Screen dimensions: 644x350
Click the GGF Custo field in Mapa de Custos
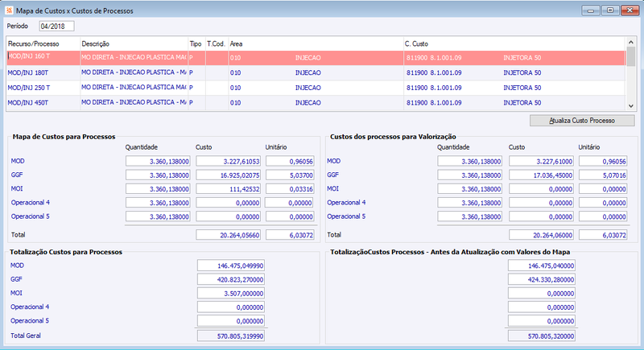coord(229,175)
